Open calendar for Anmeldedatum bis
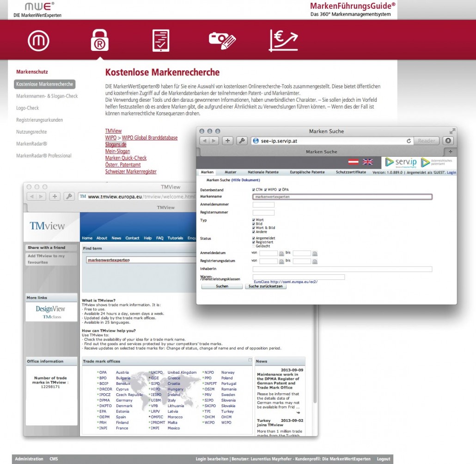476x464 pixels. (x=315, y=254)
